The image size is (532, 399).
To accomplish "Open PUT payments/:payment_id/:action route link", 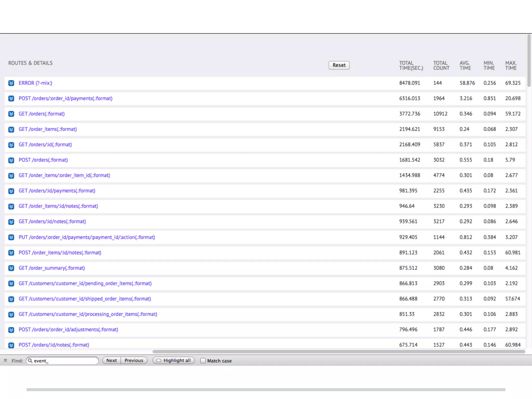I will click(87, 237).
